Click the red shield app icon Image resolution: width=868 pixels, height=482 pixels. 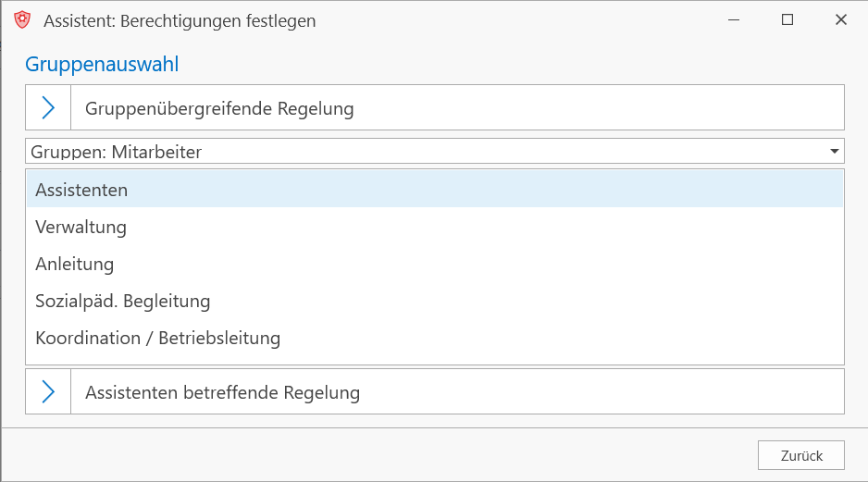(22, 20)
